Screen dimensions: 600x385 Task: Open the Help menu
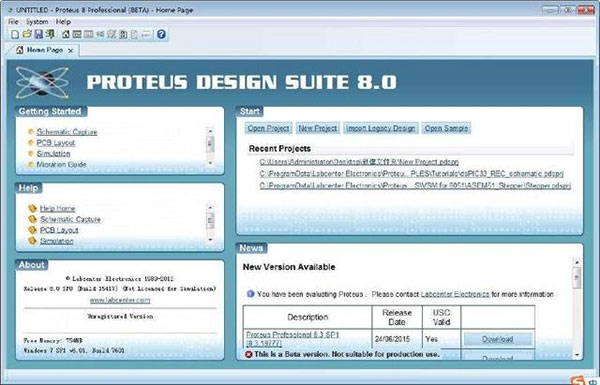click(63, 22)
